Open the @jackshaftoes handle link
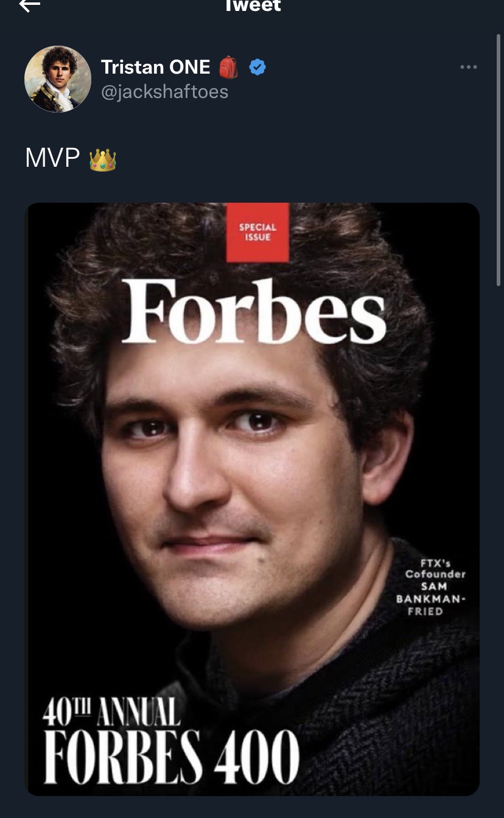 164,92
